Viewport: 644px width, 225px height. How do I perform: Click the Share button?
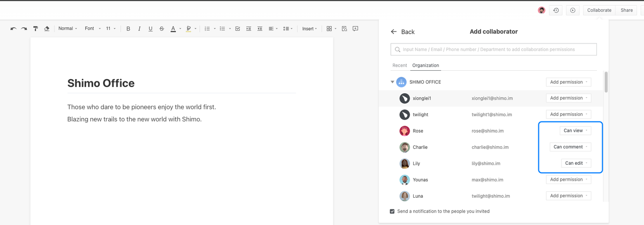tap(626, 10)
